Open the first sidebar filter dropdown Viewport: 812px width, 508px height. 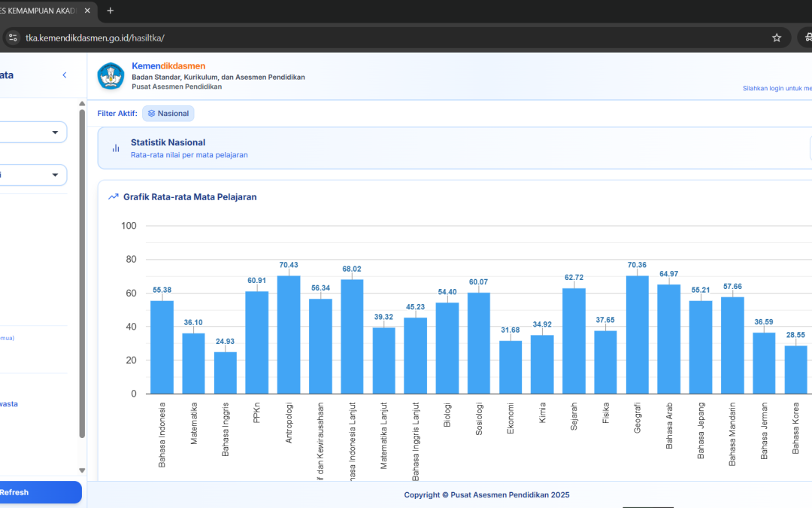(x=33, y=132)
